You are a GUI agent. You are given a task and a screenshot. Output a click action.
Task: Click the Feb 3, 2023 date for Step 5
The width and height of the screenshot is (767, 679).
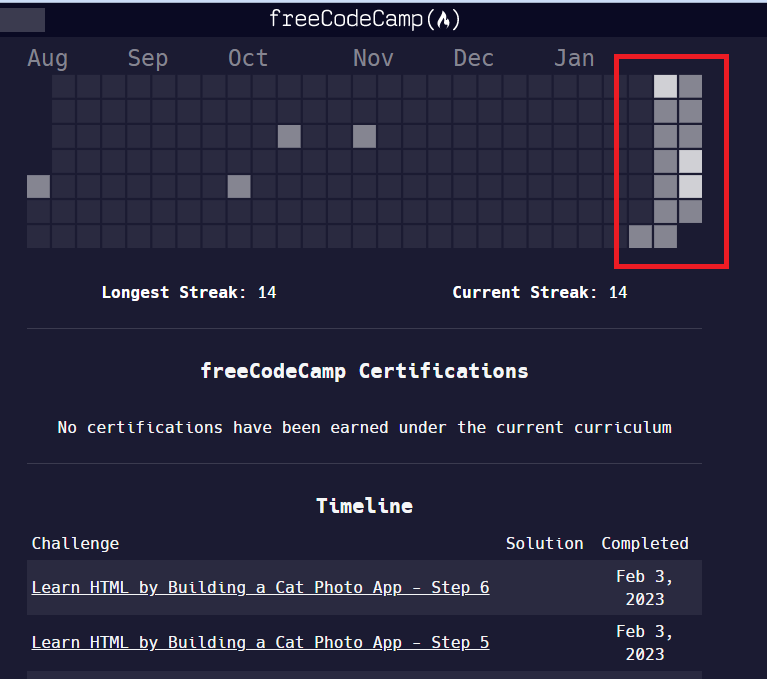(645, 643)
